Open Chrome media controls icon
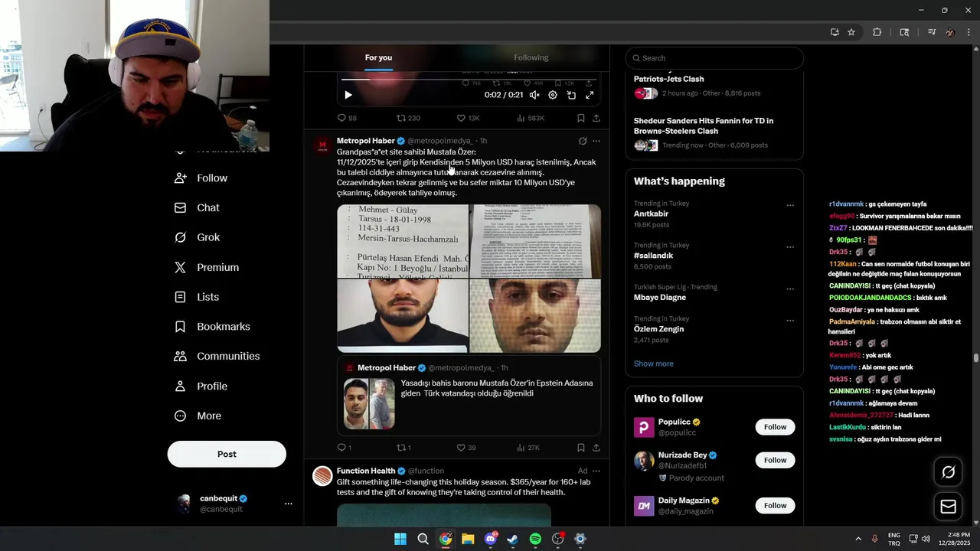 click(x=932, y=32)
